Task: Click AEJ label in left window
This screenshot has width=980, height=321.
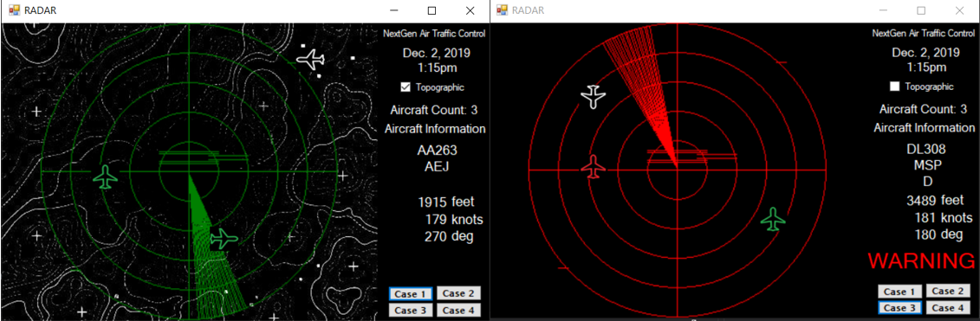Action: [x=437, y=166]
